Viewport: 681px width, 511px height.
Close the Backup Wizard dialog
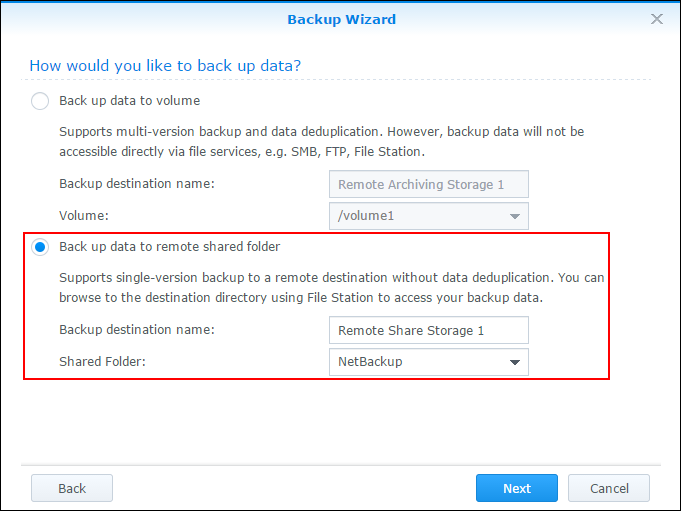657,19
